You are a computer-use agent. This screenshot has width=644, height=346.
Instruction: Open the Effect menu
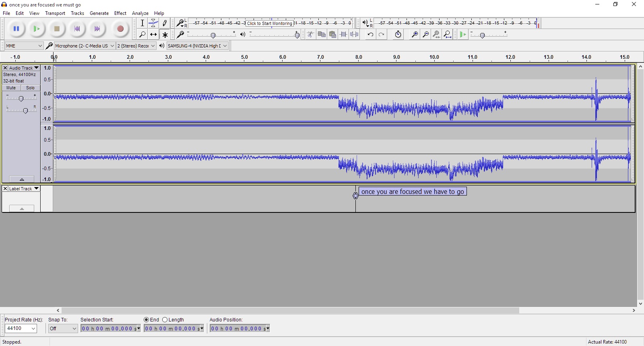[120, 13]
